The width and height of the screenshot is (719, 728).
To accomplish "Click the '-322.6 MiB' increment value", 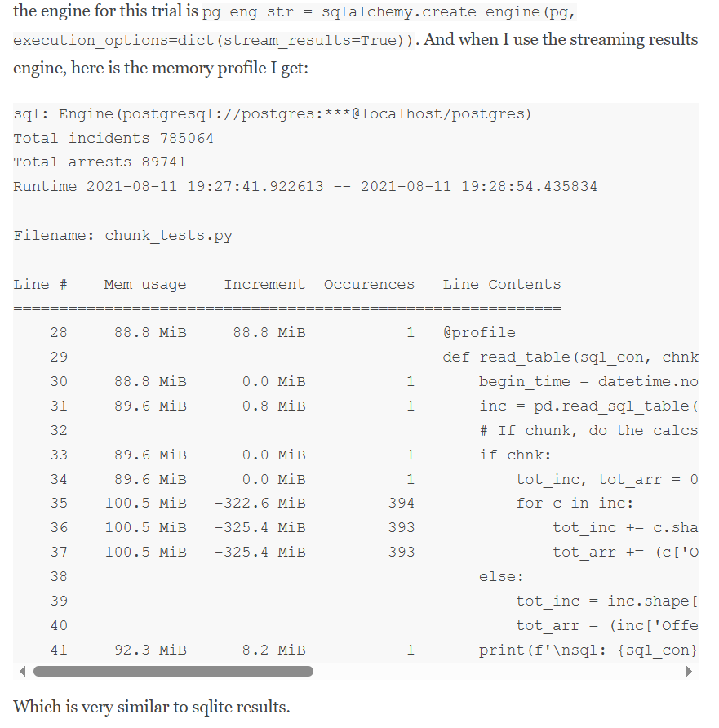I will tap(260, 504).
